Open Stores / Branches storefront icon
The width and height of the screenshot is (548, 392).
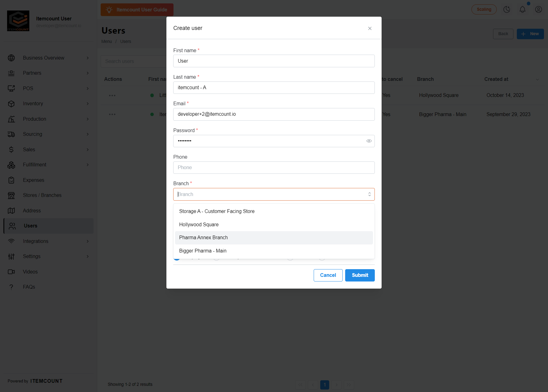tap(11, 195)
